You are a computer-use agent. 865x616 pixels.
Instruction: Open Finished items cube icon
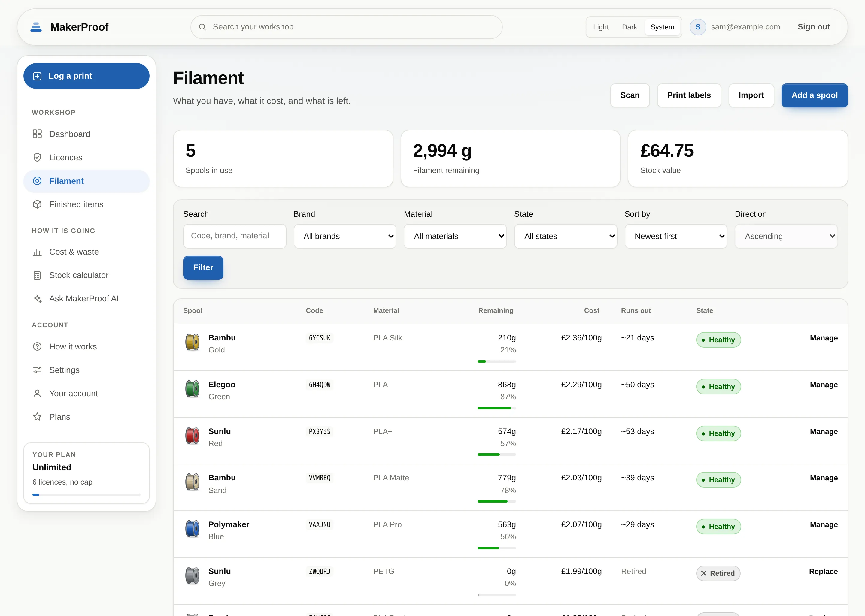pyautogui.click(x=37, y=204)
